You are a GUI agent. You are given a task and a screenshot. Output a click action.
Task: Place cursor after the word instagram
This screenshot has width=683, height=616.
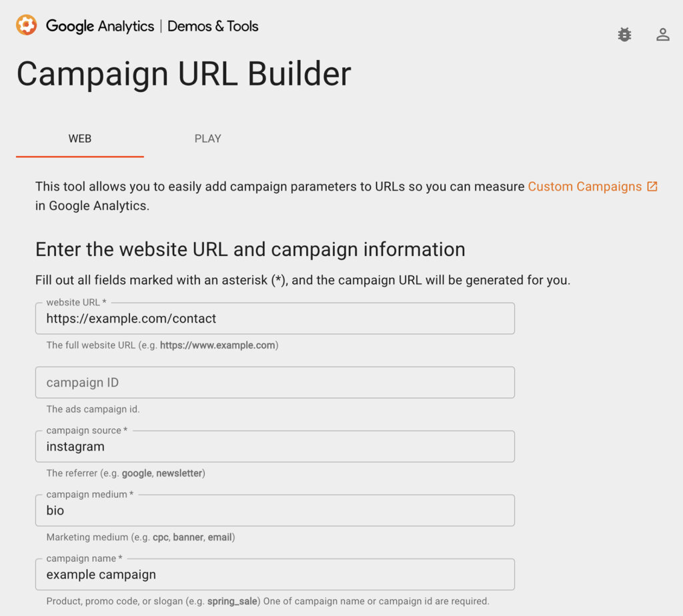107,447
